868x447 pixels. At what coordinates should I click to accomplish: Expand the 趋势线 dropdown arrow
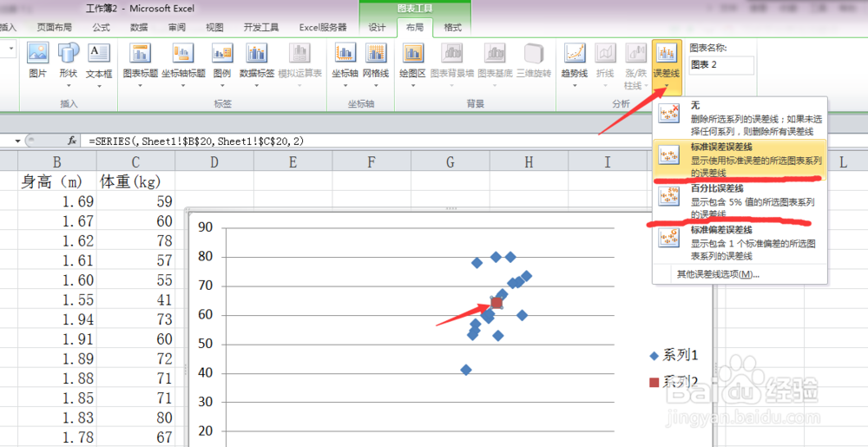[x=575, y=86]
